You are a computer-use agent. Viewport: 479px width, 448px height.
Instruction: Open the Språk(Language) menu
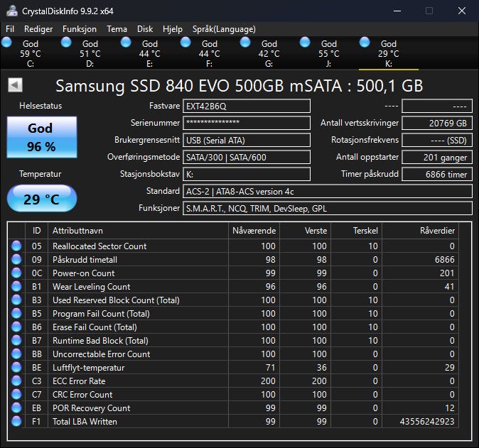[224, 29]
